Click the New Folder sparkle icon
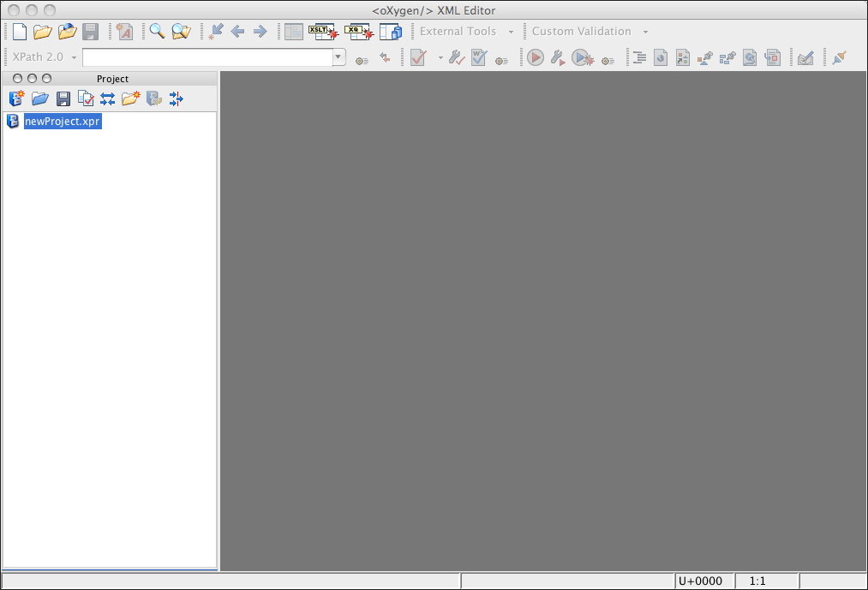 [x=130, y=98]
